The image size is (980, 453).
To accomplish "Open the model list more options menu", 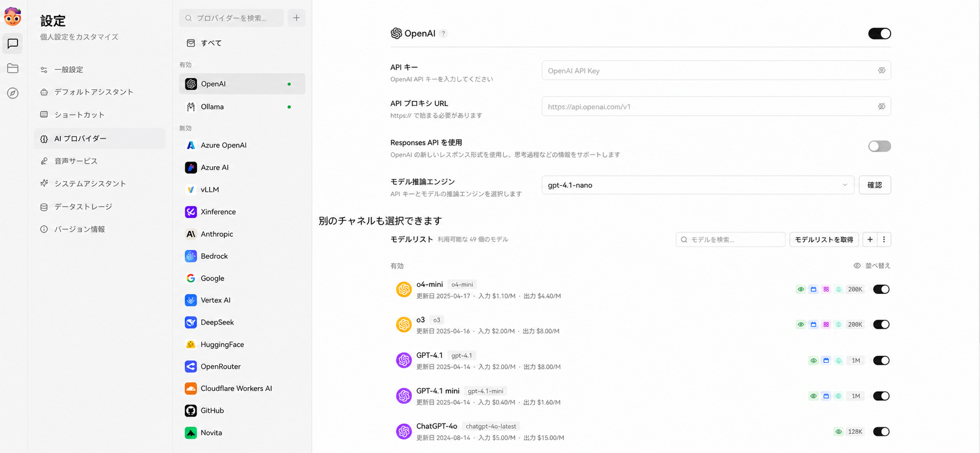I will 884,240.
